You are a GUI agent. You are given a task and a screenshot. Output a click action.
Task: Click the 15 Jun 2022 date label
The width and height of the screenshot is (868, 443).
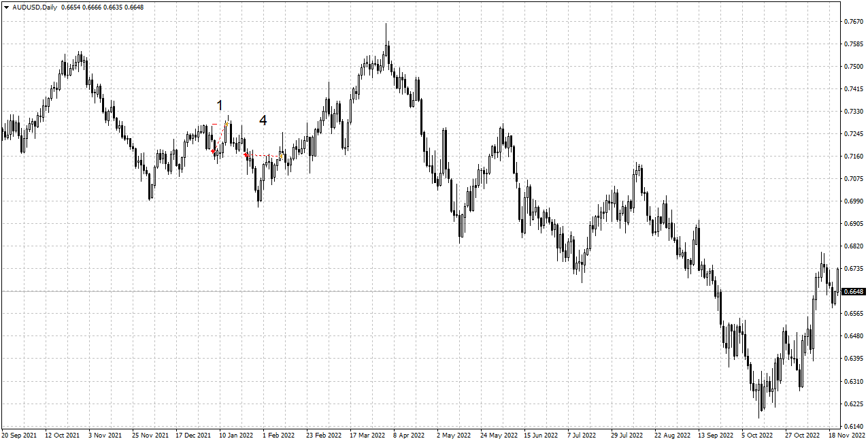tap(541, 434)
